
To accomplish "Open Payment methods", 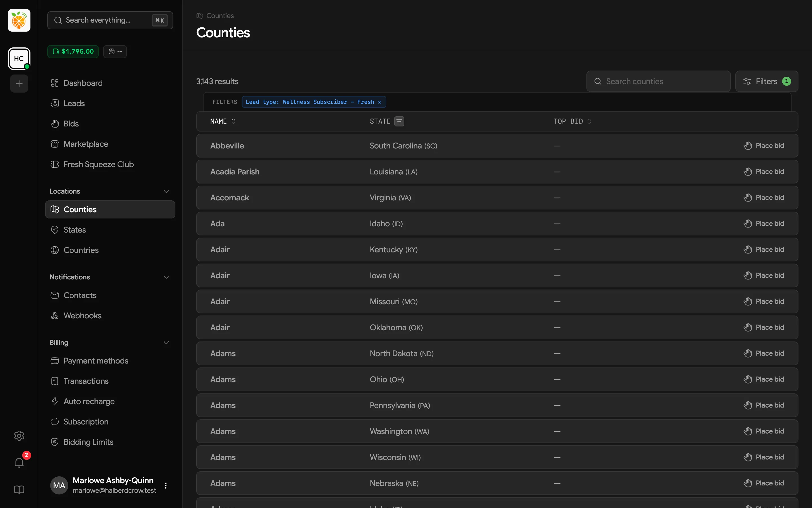I will pyautogui.click(x=110, y=361).
